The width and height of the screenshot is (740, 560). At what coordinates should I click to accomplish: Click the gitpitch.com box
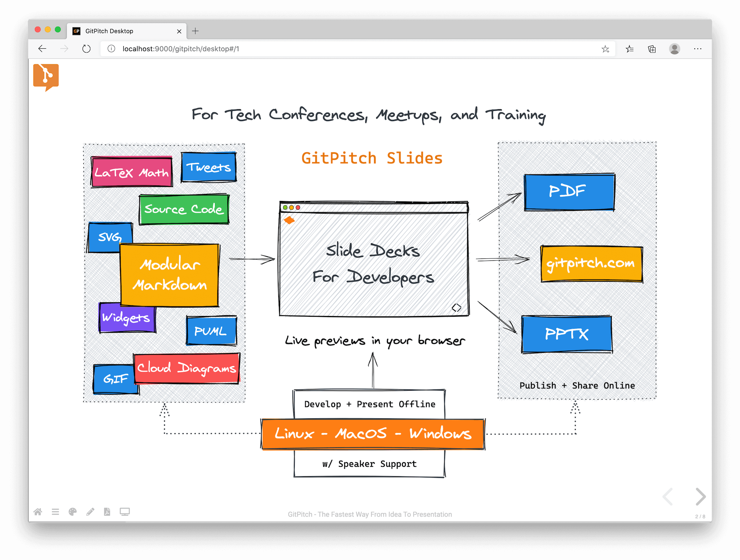(592, 264)
